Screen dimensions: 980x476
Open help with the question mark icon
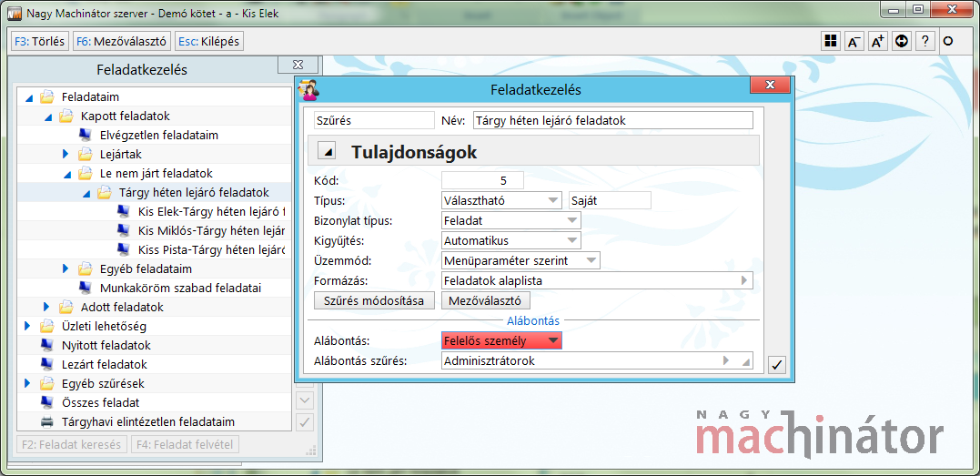925,41
